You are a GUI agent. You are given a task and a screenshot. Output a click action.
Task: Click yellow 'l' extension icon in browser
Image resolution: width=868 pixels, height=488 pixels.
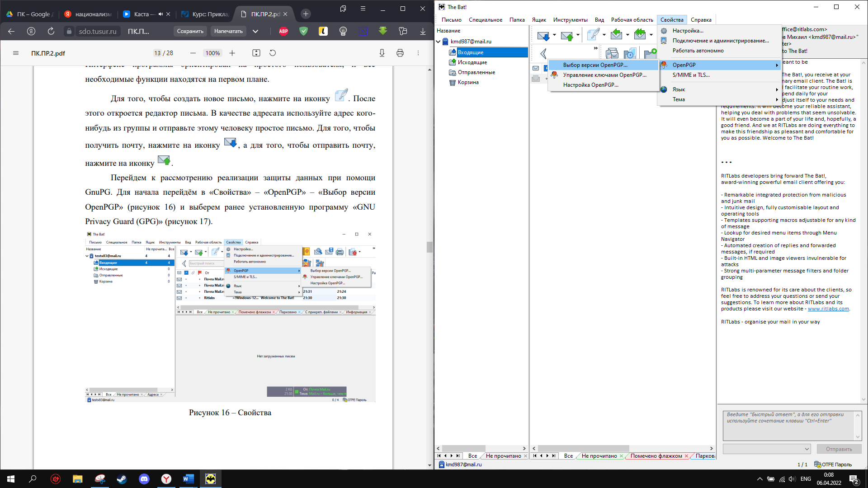pos(323,31)
